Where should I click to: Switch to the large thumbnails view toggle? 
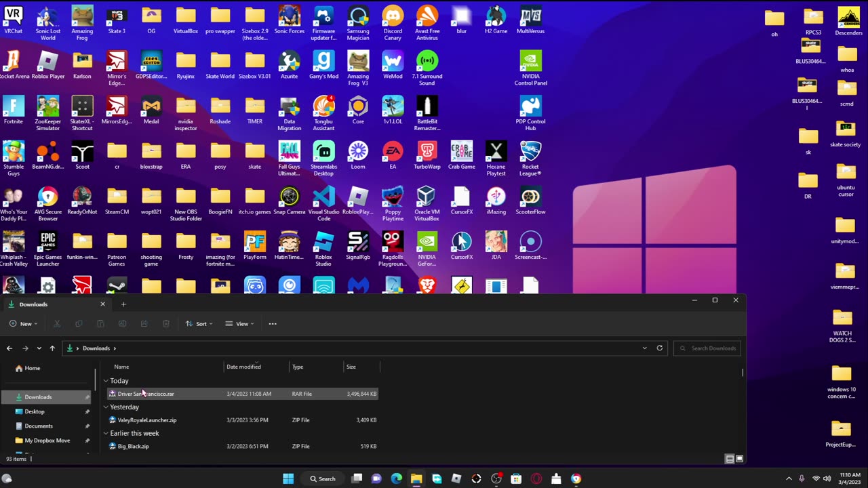(x=739, y=459)
